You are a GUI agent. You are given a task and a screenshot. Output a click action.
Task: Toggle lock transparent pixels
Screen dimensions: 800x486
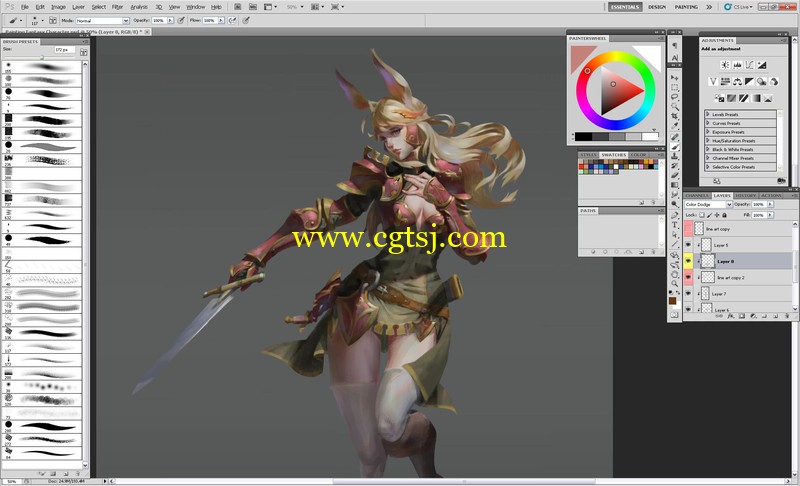702,215
